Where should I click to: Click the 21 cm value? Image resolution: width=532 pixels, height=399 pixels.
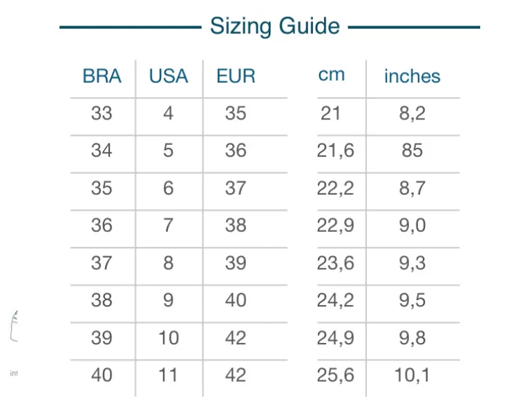(330, 113)
